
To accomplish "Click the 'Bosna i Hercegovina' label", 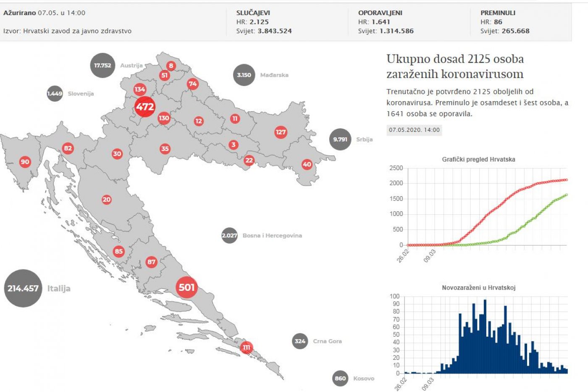I will (272, 235).
